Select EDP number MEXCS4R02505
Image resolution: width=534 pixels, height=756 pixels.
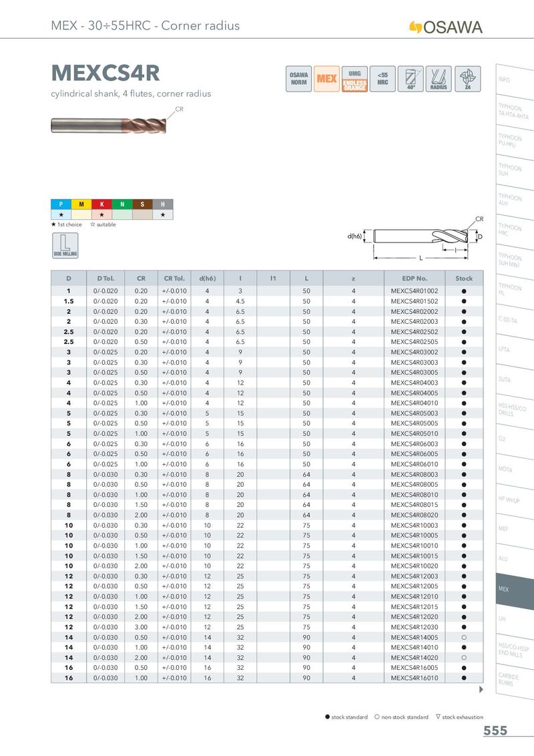tap(415, 342)
